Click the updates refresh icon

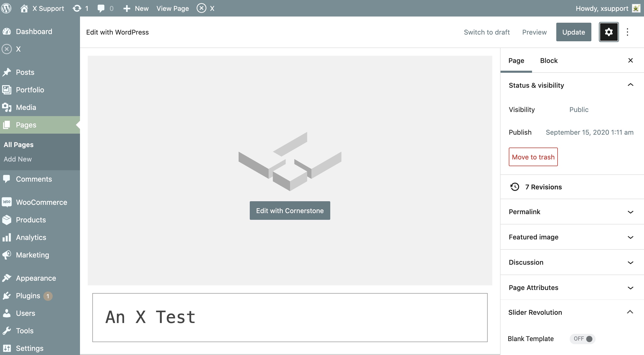coord(77,8)
